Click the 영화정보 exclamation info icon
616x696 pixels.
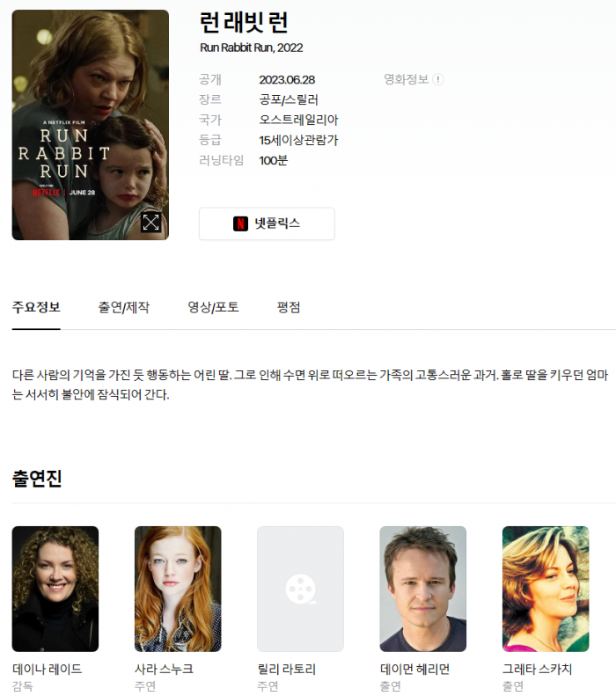[x=437, y=79]
